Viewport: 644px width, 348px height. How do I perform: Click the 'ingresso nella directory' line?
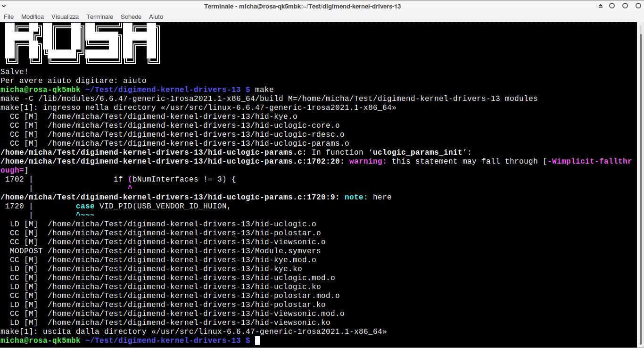pyautogui.click(x=198, y=108)
